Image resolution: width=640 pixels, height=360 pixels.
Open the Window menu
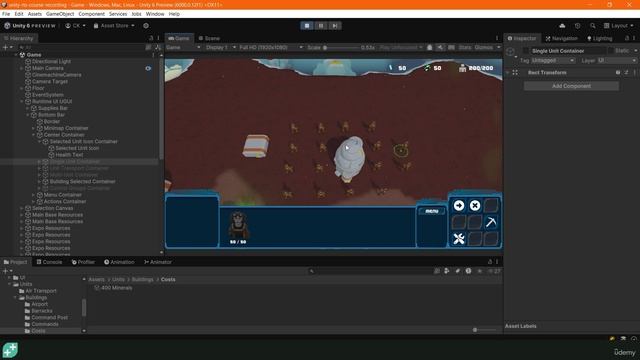pos(155,14)
